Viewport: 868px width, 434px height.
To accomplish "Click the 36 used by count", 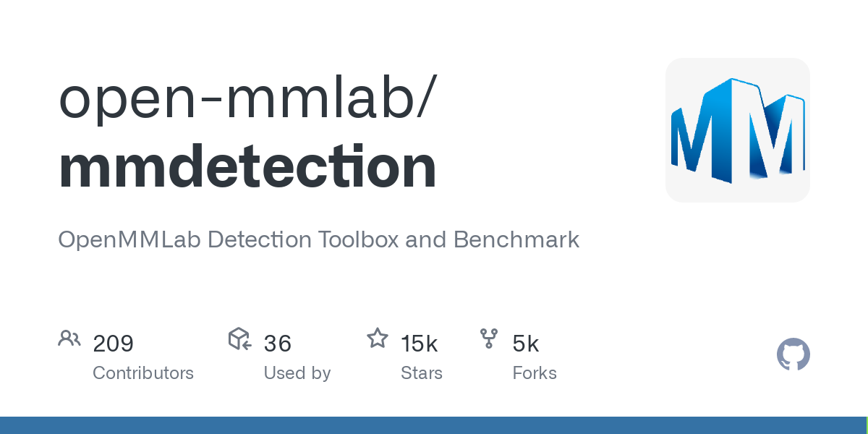I will coord(277,344).
